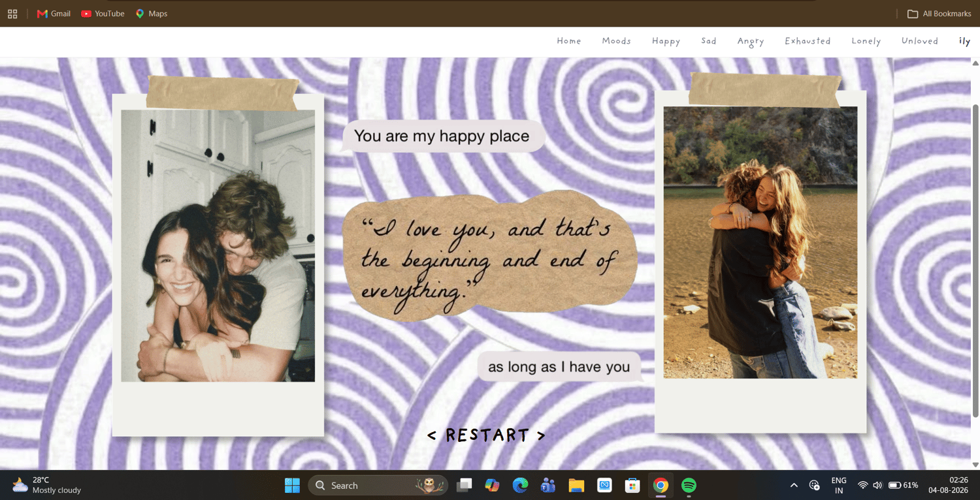Open the blue app icon beside File Explorer

tap(604, 485)
